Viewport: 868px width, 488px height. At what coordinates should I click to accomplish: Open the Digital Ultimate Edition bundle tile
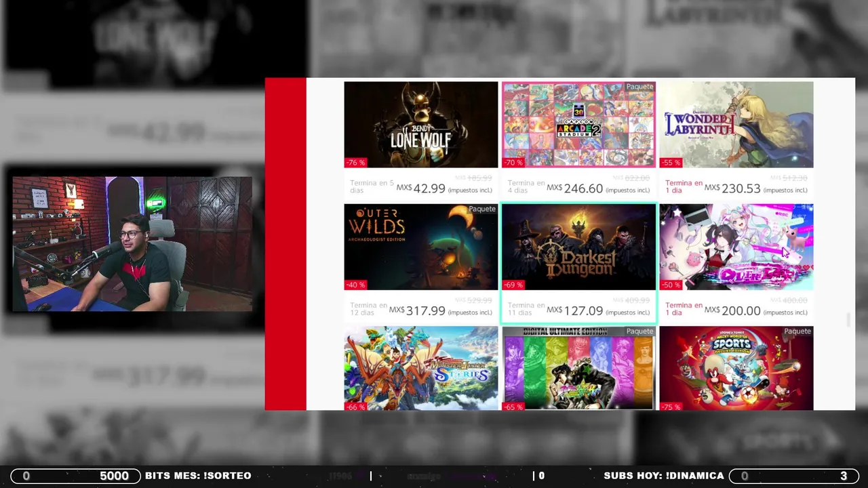(578, 368)
